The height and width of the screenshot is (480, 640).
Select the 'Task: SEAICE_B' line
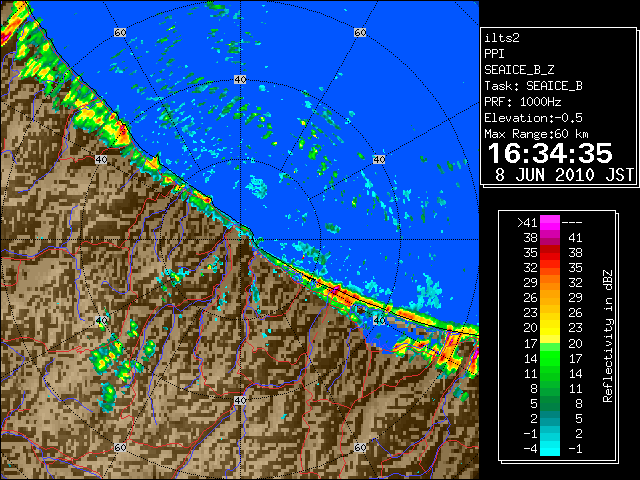tap(533, 86)
